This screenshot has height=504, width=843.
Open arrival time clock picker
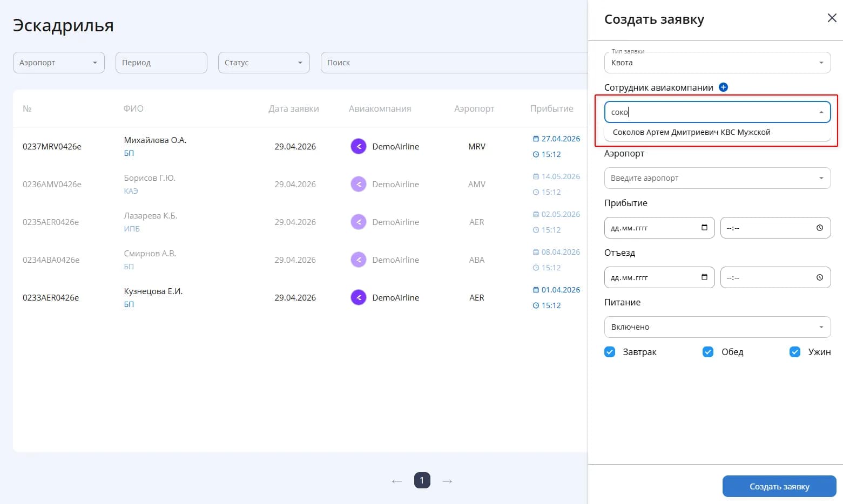tap(820, 228)
